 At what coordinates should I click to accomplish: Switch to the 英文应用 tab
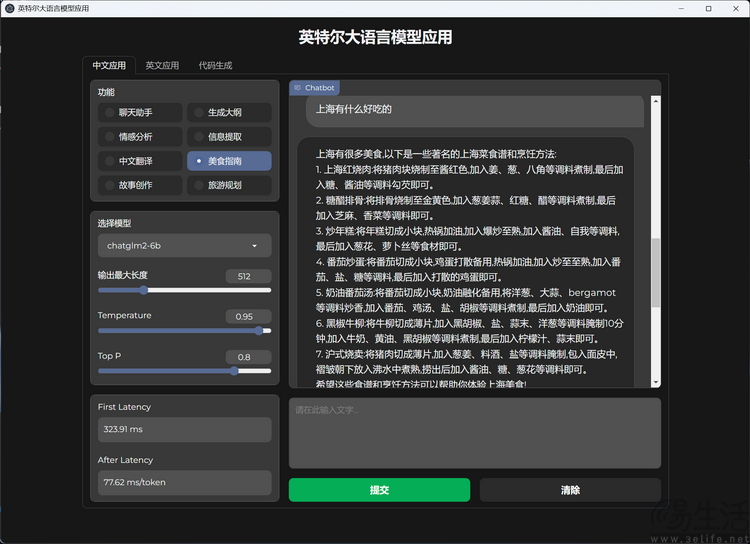click(162, 65)
